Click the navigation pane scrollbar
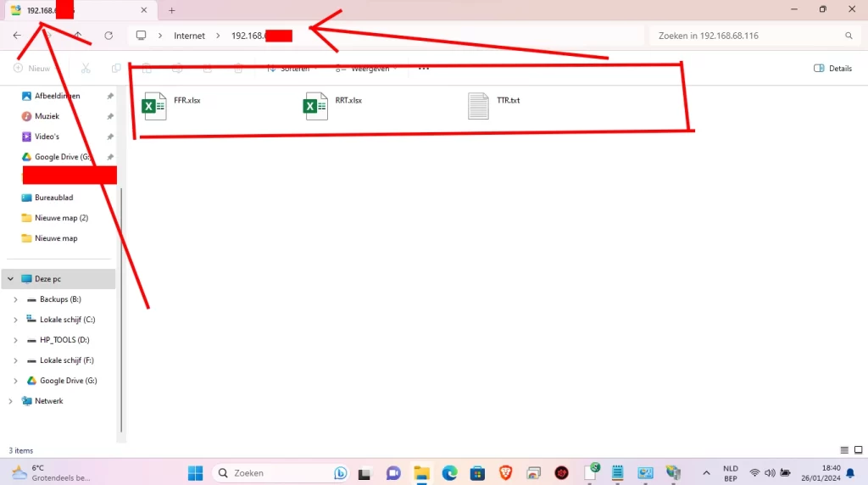This screenshot has height=485, width=868. [x=121, y=310]
